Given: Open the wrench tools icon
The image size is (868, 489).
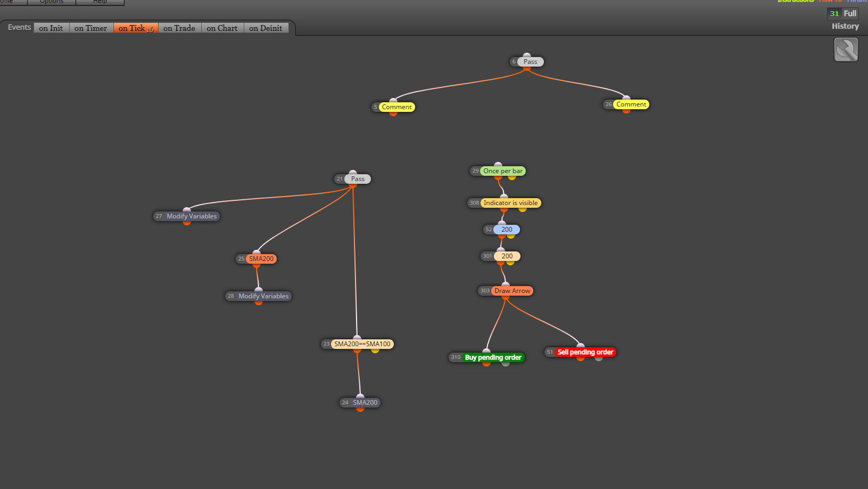Looking at the screenshot, I should pos(846,50).
